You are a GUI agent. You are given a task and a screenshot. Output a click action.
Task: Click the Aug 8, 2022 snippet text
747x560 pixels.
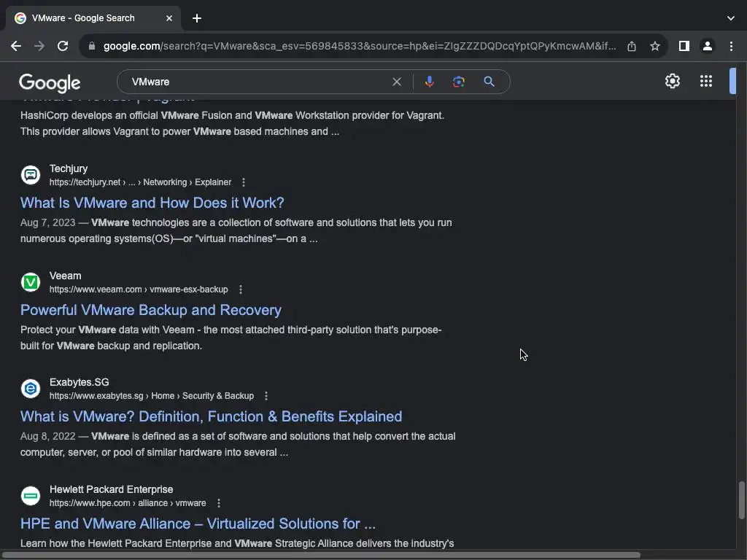(238, 444)
